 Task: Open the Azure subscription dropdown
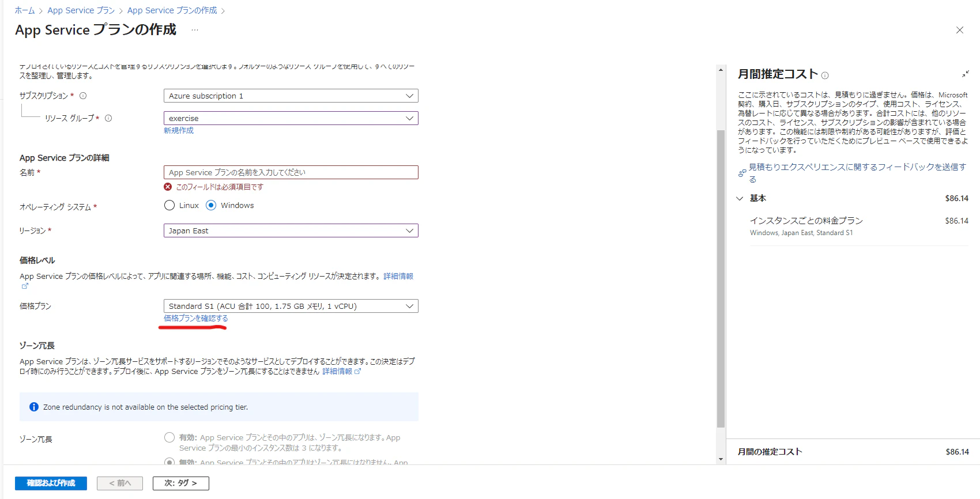pyautogui.click(x=291, y=96)
